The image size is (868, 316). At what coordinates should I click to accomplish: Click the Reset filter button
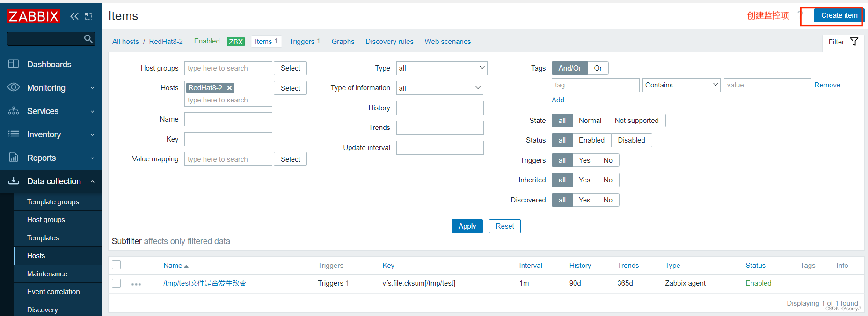(505, 226)
